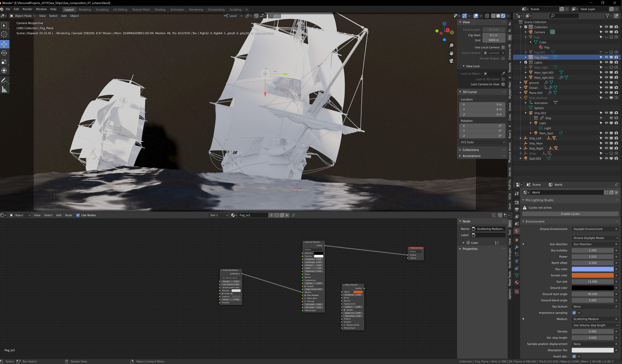Click the pan view hand icon
622x364 pixels.
coord(451,53)
